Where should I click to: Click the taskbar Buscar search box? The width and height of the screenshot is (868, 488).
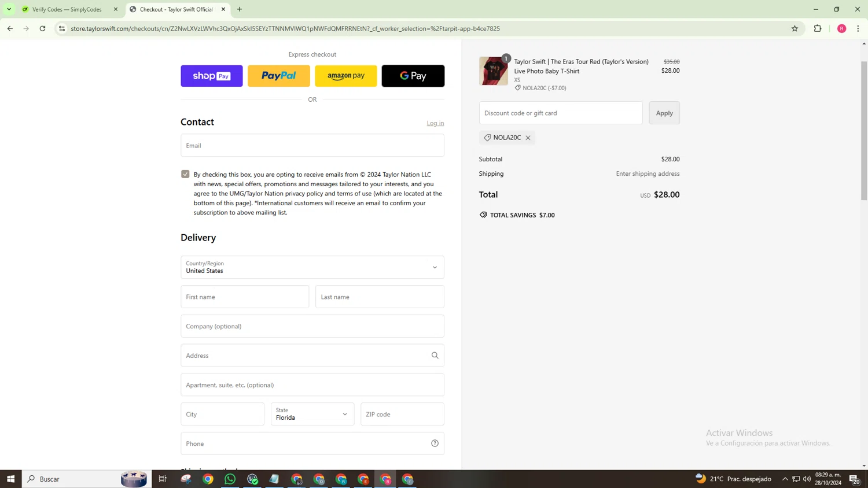[x=87, y=479]
